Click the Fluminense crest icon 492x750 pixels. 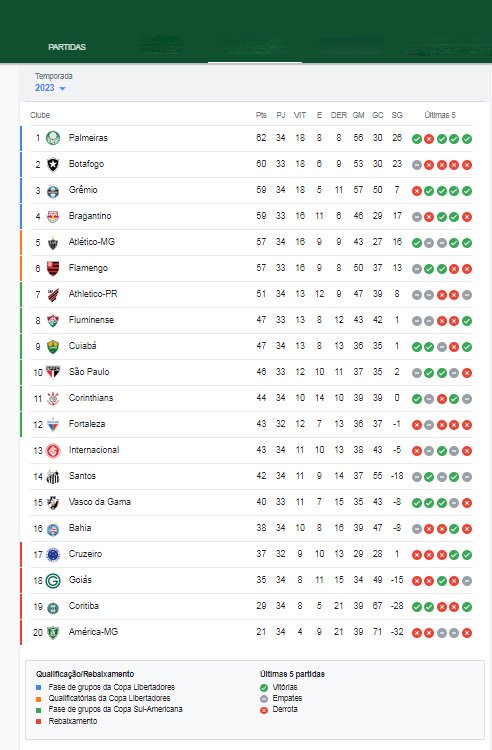pyautogui.click(x=53, y=320)
